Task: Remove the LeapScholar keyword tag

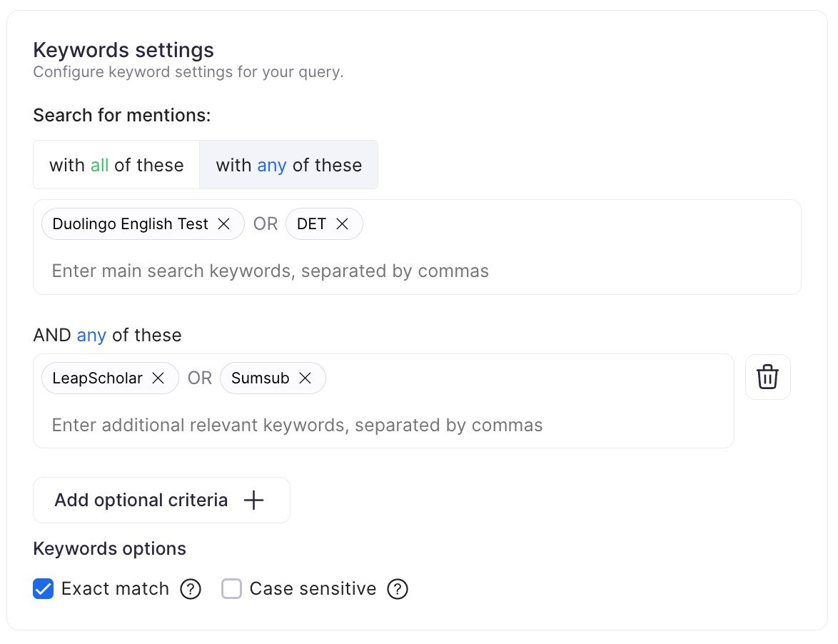Action: click(158, 378)
